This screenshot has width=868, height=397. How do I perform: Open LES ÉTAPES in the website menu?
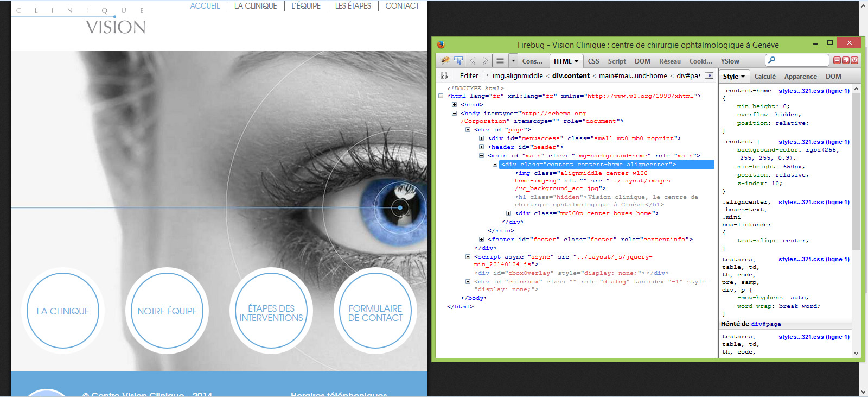353,6
